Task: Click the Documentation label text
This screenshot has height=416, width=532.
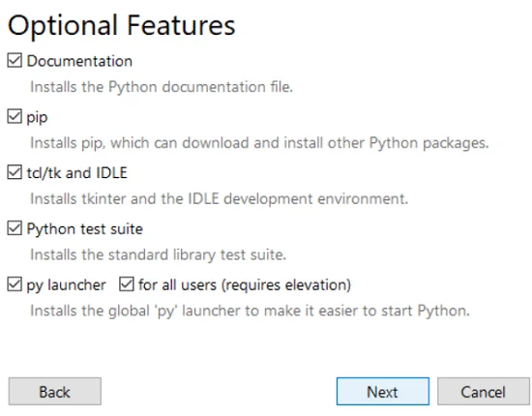Action: coord(79,61)
